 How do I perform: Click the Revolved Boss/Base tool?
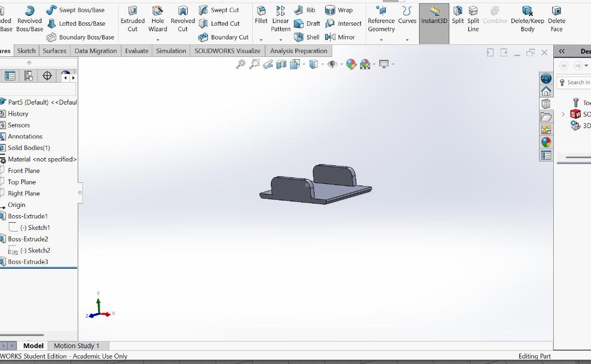(x=30, y=19)
